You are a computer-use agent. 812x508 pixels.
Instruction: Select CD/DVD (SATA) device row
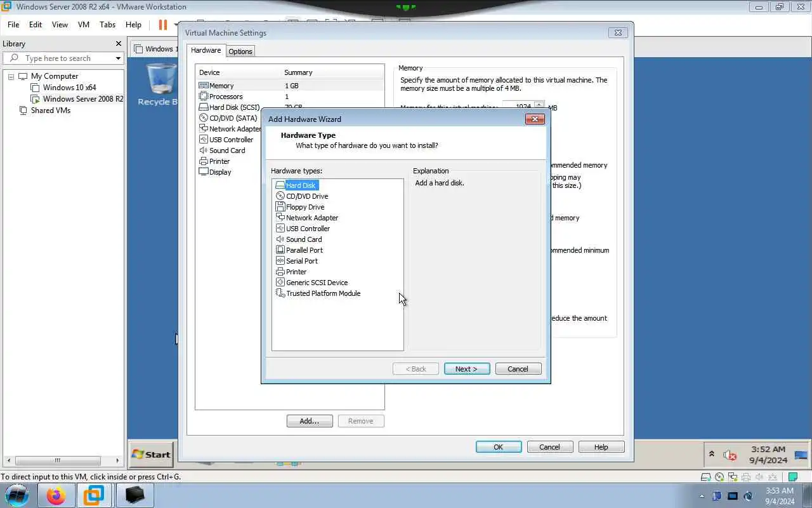(x=230, y=118)
